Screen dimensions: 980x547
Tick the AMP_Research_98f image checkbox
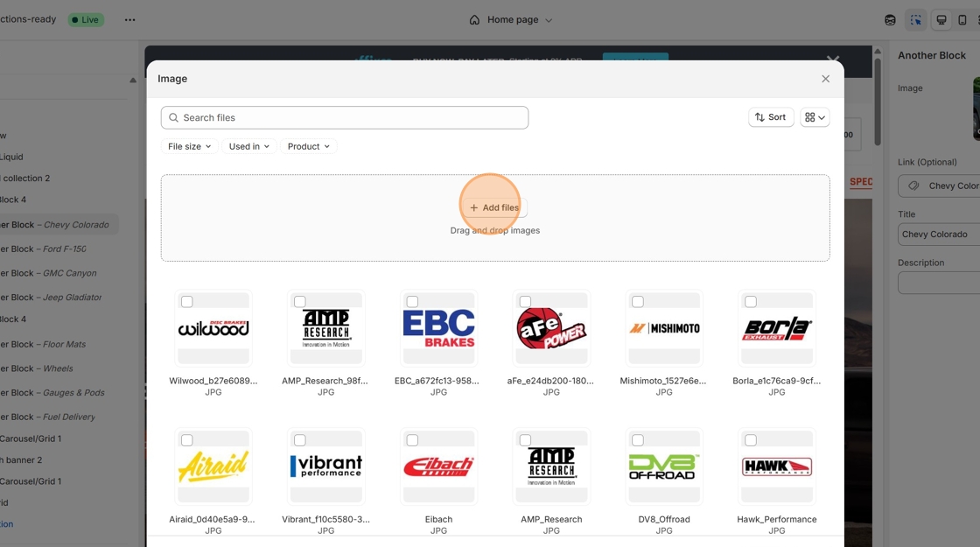tap(300, 302)
